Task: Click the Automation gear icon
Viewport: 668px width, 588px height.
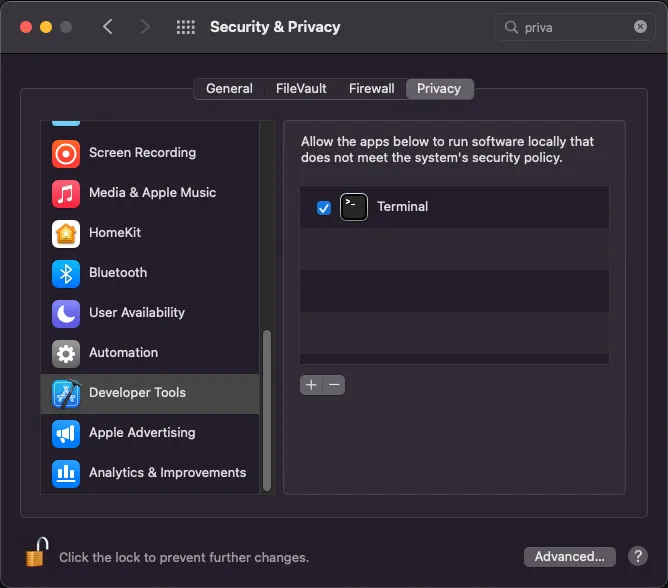Action: click(x=66, y=354)
